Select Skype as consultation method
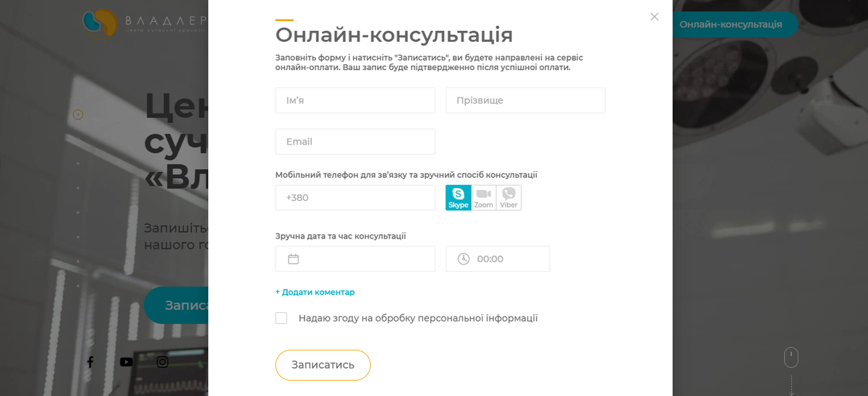 458,197
